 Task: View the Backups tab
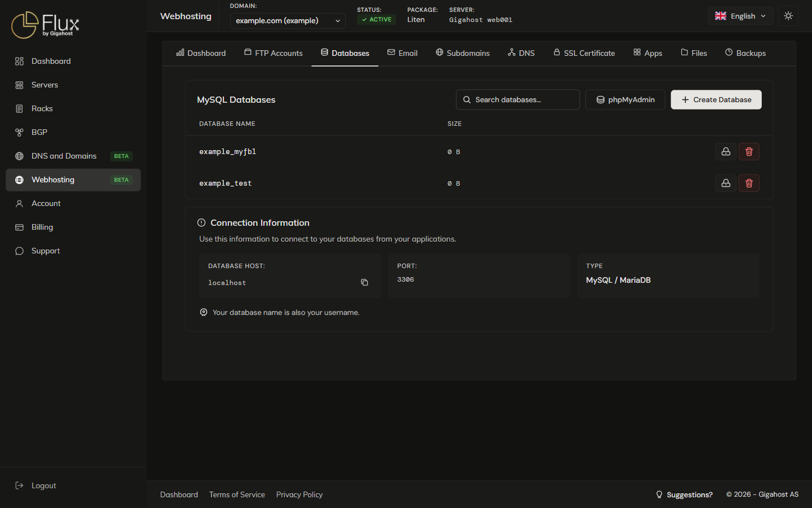coord(745,53)
